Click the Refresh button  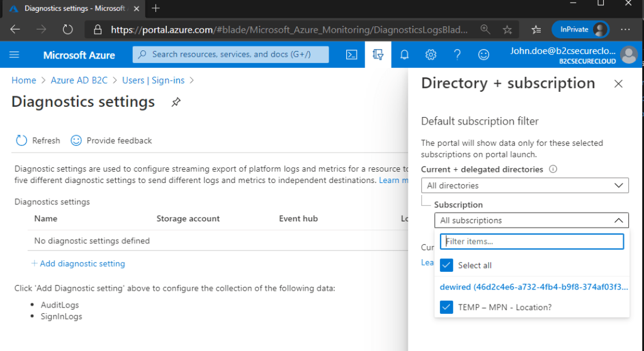click(x=38, y=140)
